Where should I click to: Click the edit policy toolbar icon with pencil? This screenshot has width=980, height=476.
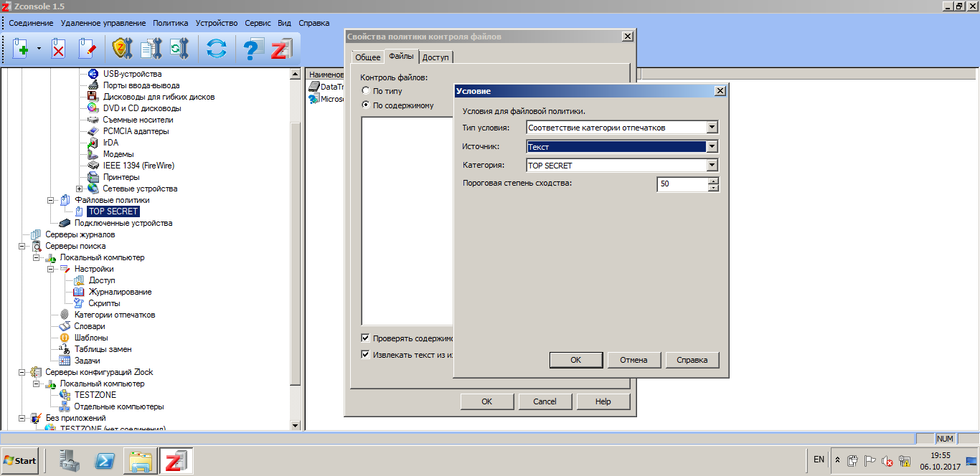87,49
